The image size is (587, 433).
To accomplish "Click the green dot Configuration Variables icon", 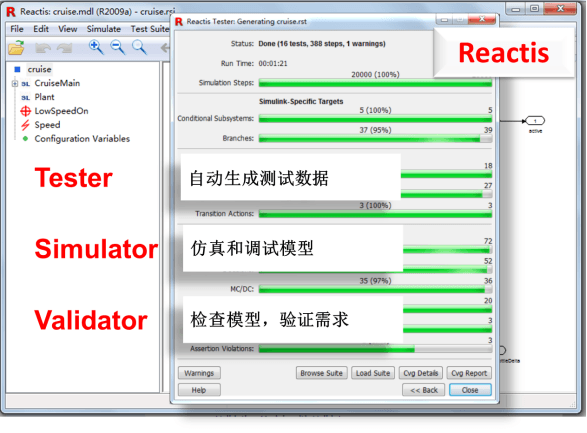I will (x=25, y=138).
